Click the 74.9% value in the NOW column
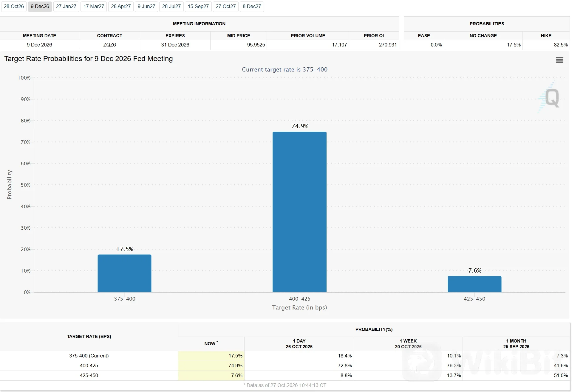 (x=235, y=365)
